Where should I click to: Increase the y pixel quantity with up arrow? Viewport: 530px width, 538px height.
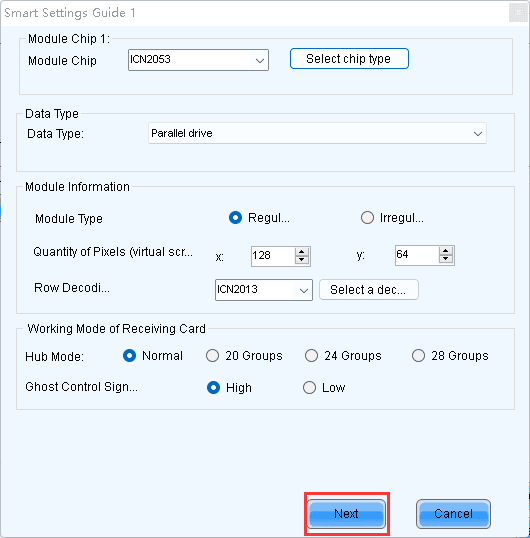446,251
